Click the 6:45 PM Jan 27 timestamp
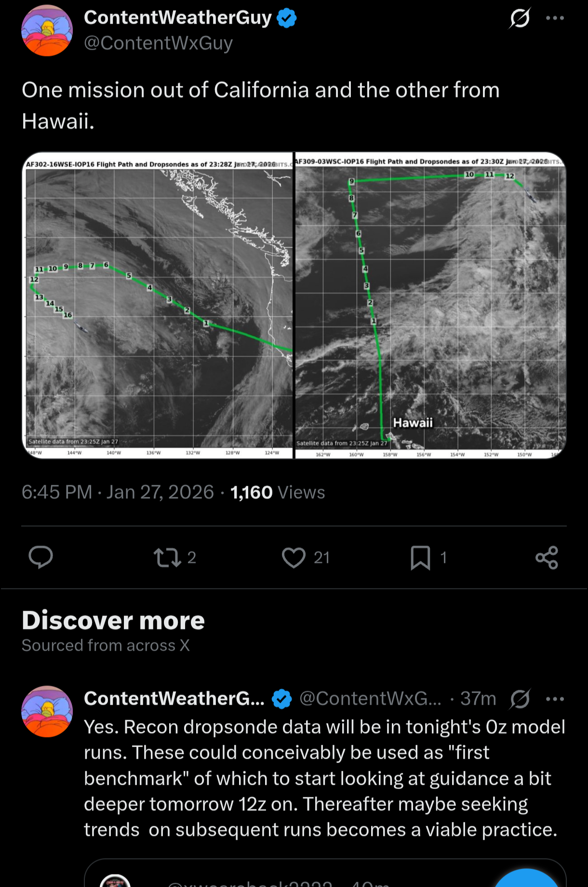Viewport: 588px width, 887px height. pyautogui.click(x=118, y=492)
